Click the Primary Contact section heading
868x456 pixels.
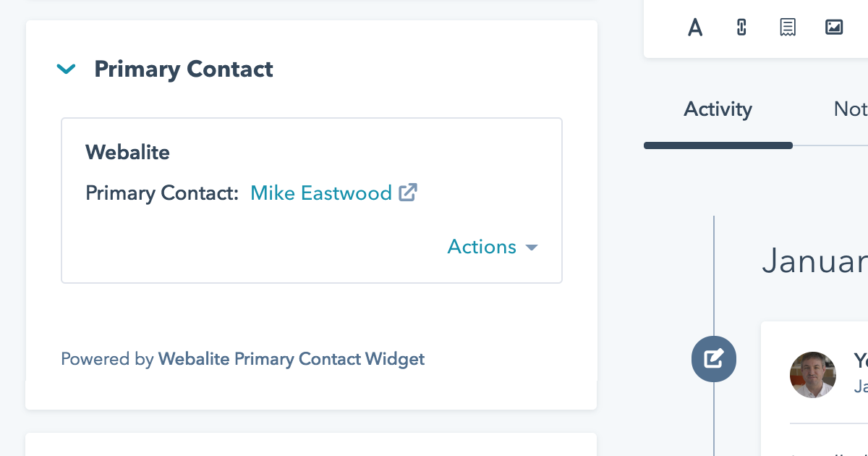(x=184, y=69)
